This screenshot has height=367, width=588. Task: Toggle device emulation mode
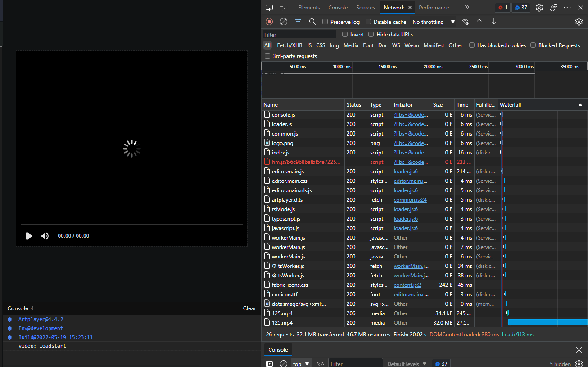pyautogui.click(x=284, y=8)
